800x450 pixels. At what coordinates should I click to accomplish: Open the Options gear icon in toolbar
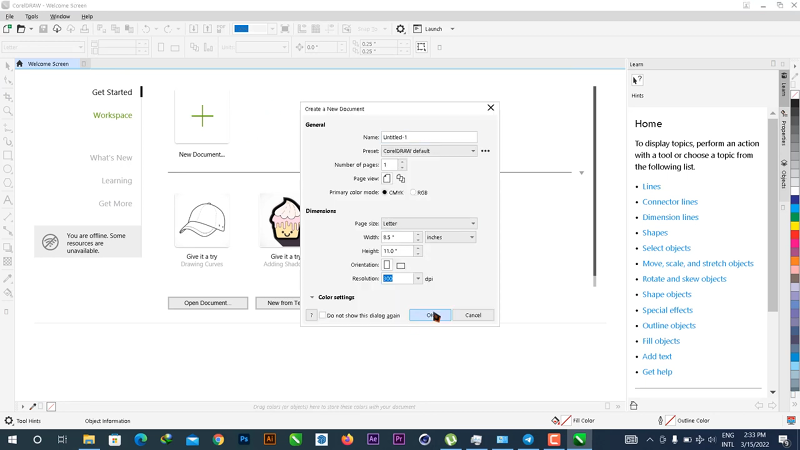pos(401,29)
